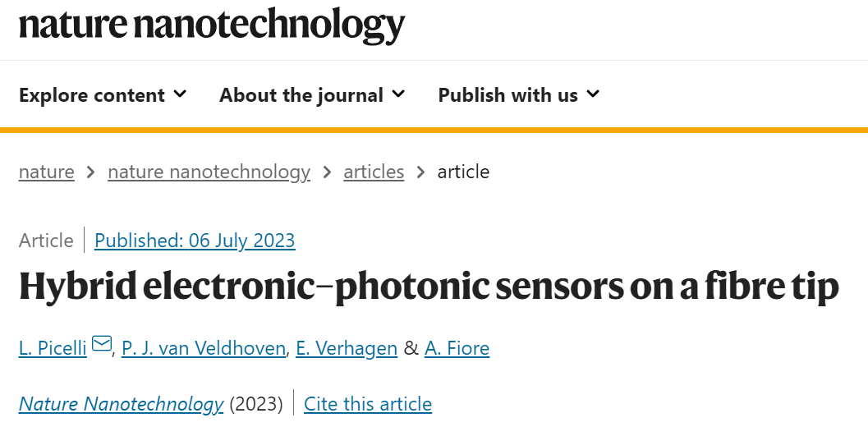Image resolution: width=868 pixels, height=436 pixels.
Task: Click the email envelope icon beside L. Picelli
Action: coord(102,343)
